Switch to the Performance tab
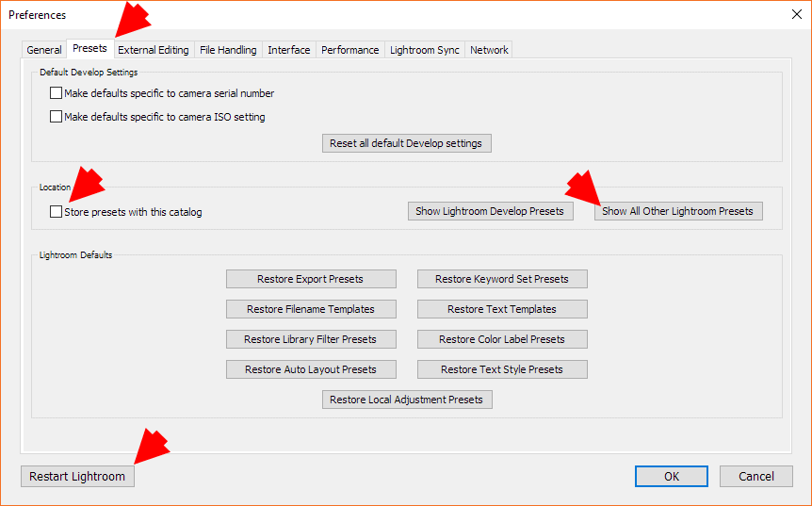This screenshot has width=812, height=506. tap(350, 50)
